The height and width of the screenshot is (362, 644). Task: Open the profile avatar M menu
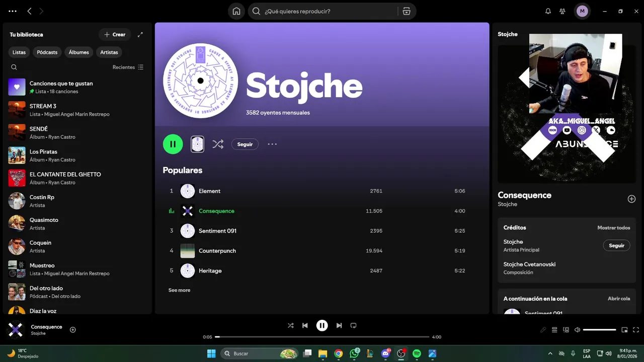click(x=582, y=11)
